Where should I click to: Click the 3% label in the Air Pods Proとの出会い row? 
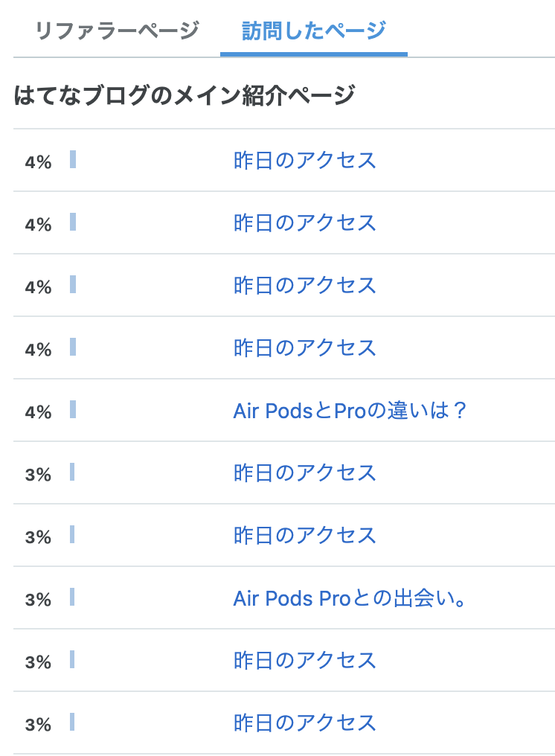click(38, 600)
